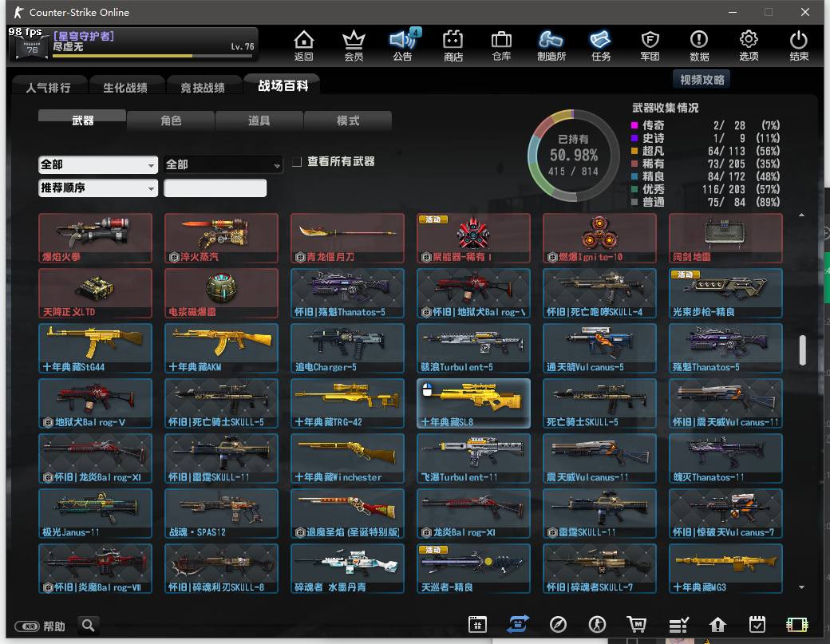
Task: Click the bottom-bar shopping cart icon
Action: coord(637,624)
